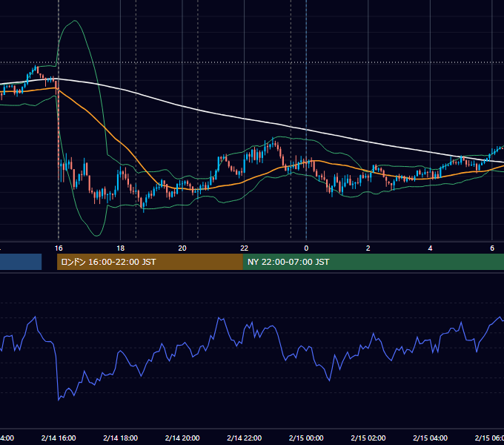This screenshot has height=445, width=504.
Task: Click the "2/15 02:00" date label on oscillator axis
Action: click(368, 438)
